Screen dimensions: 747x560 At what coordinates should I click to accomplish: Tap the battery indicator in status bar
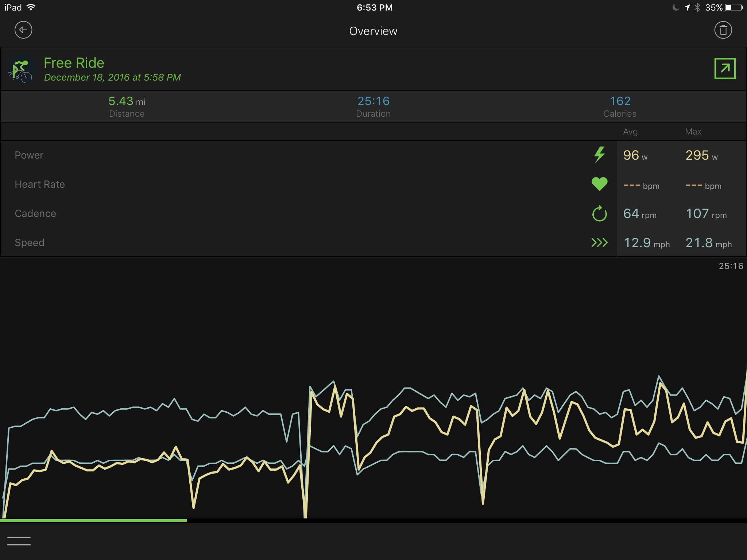734,7
